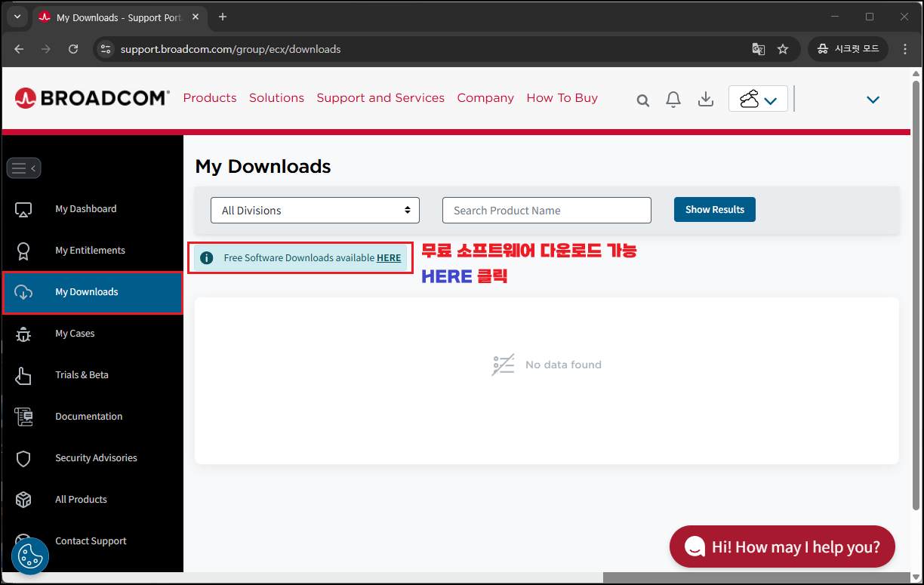This screenshot has height=585, width=924.
Task: Expand the All Divisions dropdown
Action: coord(315,211)
